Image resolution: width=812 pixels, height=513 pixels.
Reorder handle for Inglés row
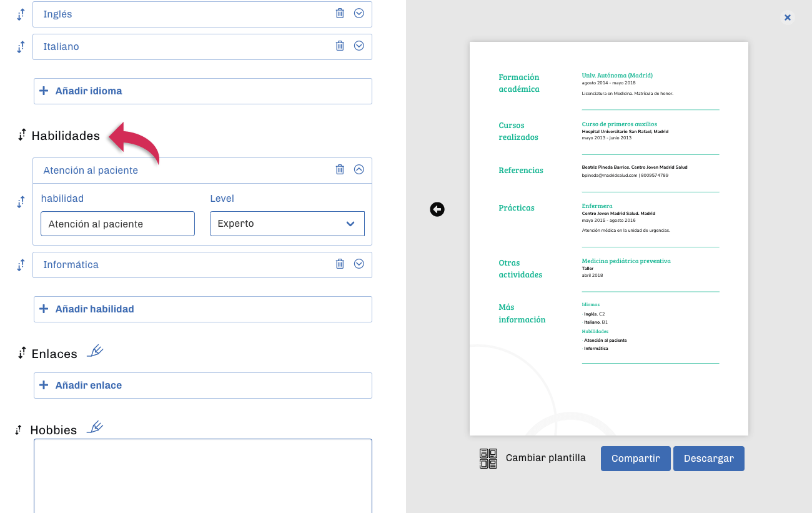tap(21, 14)
